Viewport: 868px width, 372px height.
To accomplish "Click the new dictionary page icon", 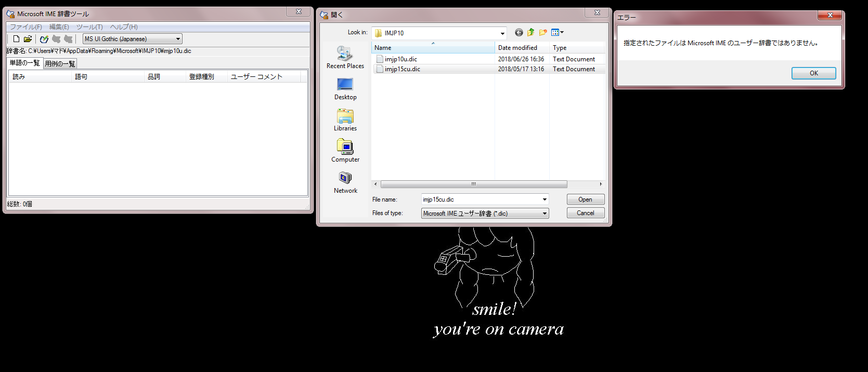I will (x=16, y=39).
